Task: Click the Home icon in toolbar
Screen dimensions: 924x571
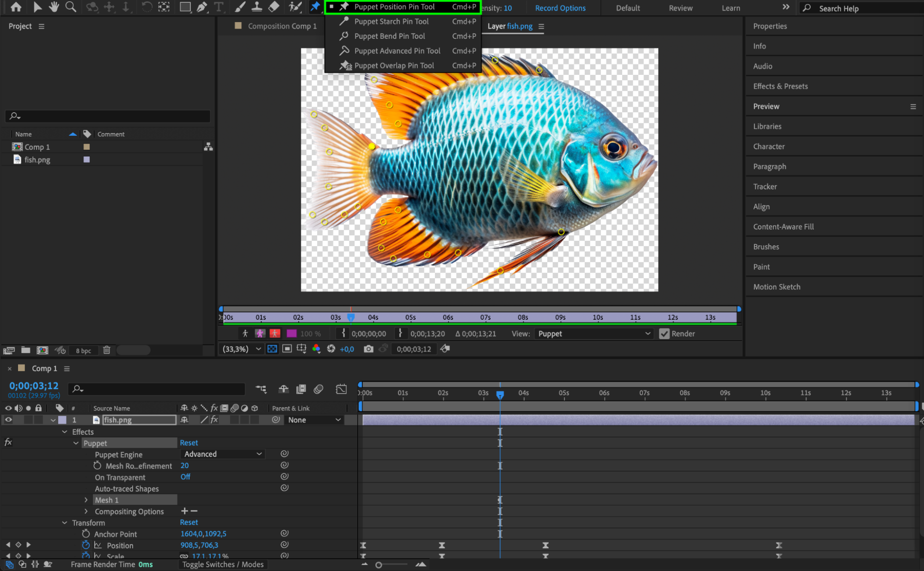Action: pyautogui.click(x=16, y=7)
